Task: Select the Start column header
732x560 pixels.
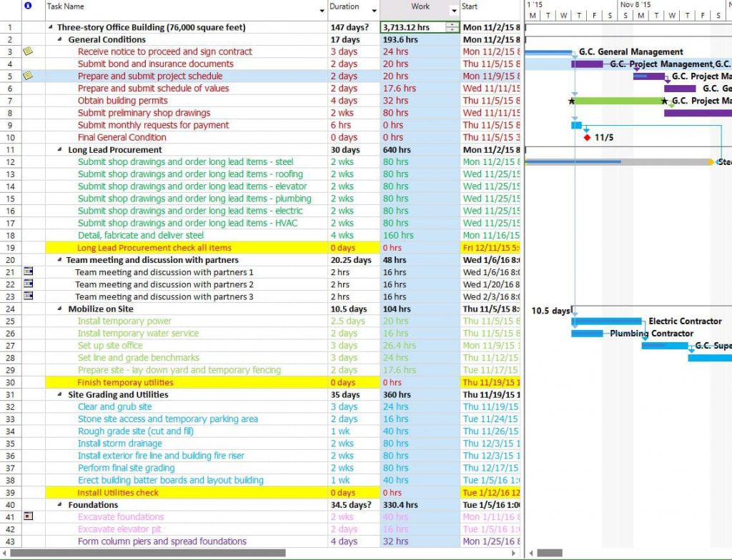Action: pyautogui.click(x=490, y=6)
